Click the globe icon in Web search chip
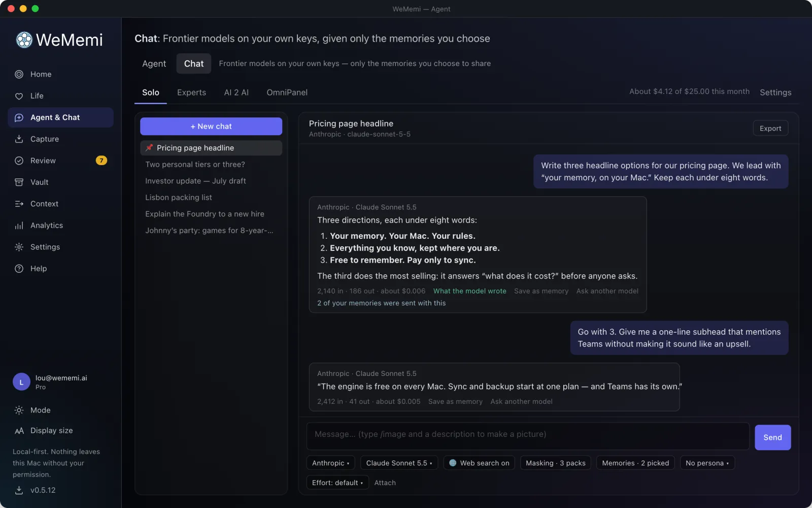Viewport: 812px width, 508px height. click(453, 463)
